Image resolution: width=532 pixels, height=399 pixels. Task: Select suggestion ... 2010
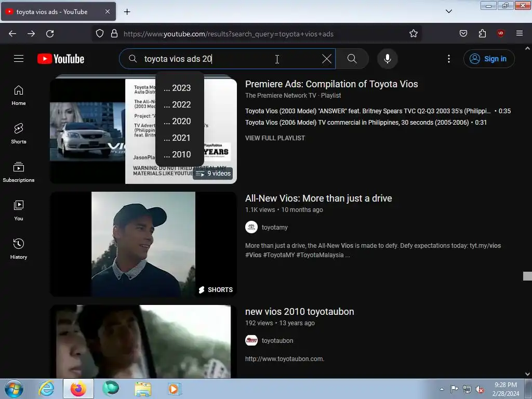click(x=180, y=155)
